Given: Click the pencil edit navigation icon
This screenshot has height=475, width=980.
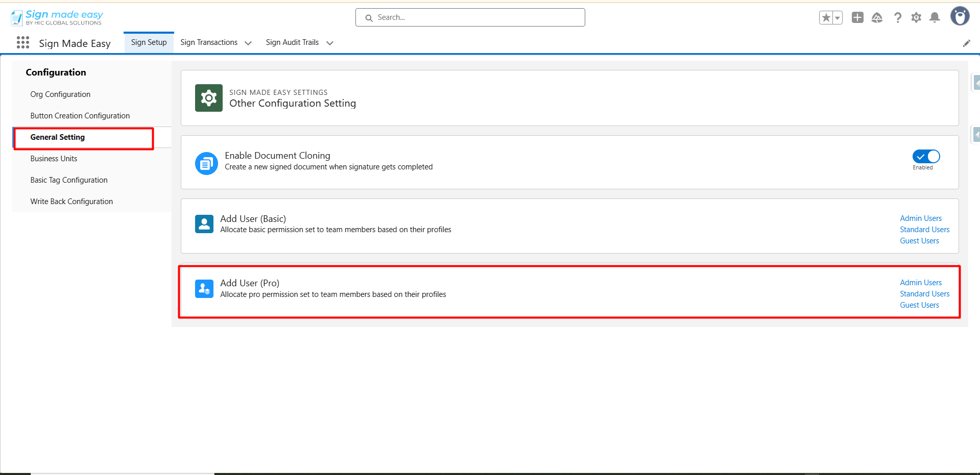Looking at the screenshot, I should click(x=966, y=43).
